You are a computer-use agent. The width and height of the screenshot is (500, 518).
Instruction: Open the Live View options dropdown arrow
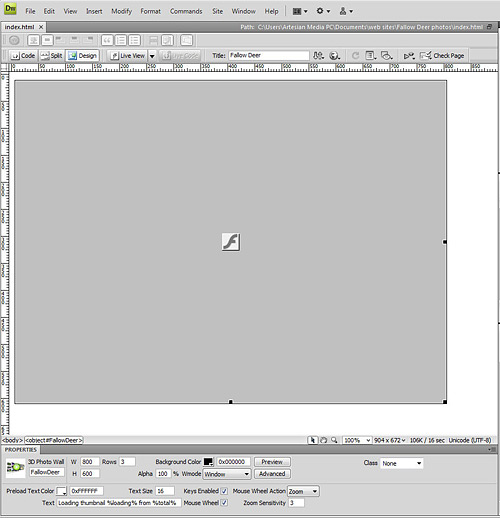[152, 56]
